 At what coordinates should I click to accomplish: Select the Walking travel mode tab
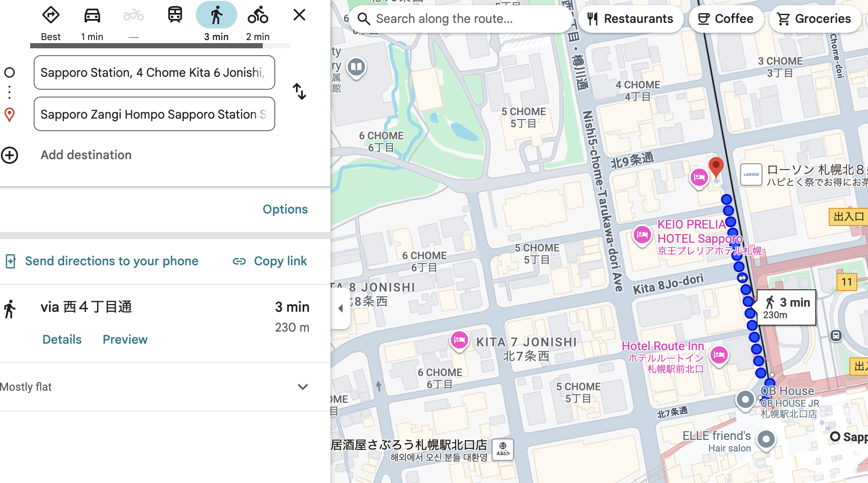[x=216, y=16]
